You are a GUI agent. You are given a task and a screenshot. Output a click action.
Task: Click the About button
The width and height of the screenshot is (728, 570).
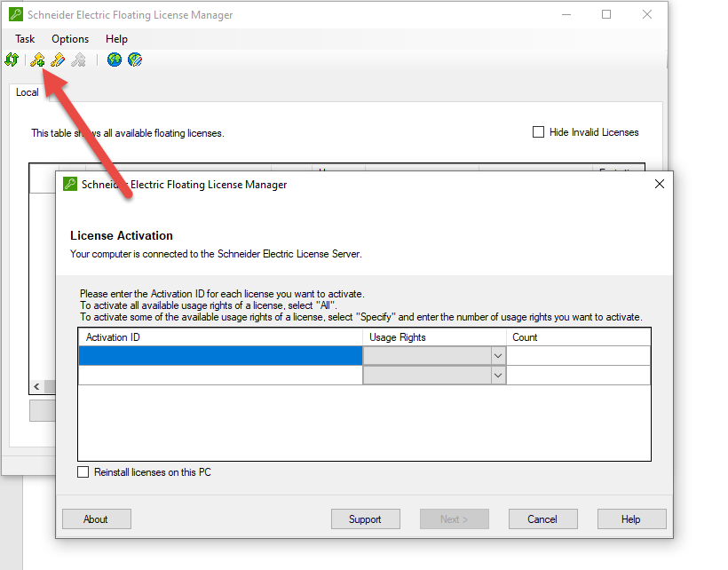coord(97,519)
